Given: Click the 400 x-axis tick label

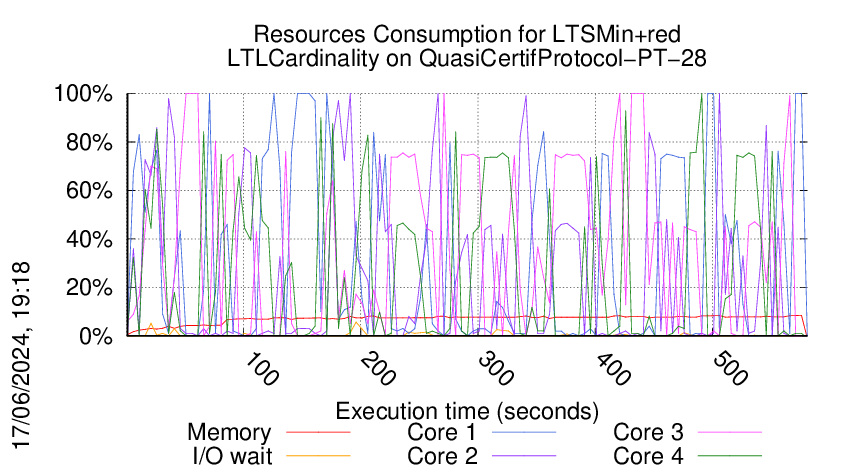Looking at the screenshot, I should coord(614,369).
